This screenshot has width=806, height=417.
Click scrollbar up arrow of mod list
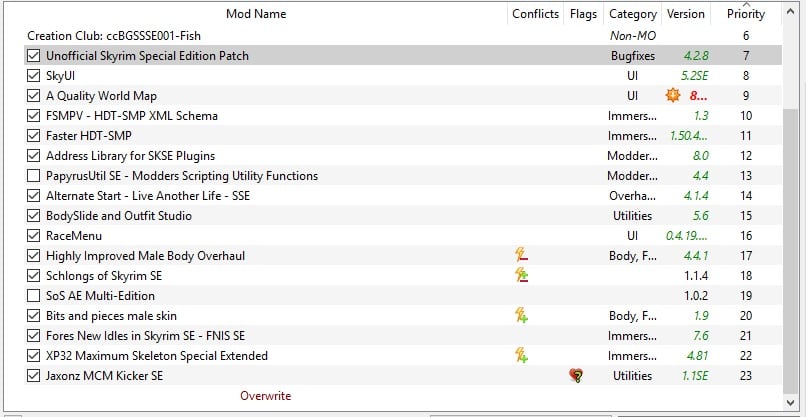click(x=790, y=11)
